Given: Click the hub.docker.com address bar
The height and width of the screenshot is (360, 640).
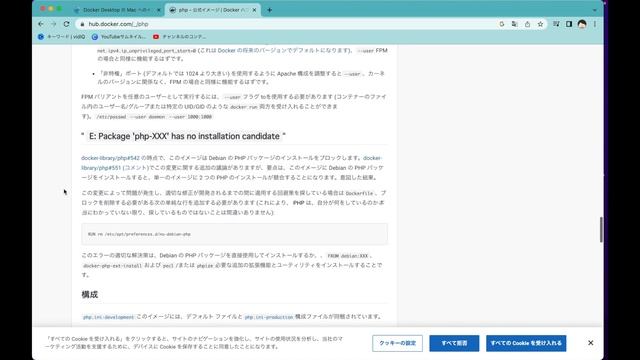Looking at the screenshot, I should 286,24.
